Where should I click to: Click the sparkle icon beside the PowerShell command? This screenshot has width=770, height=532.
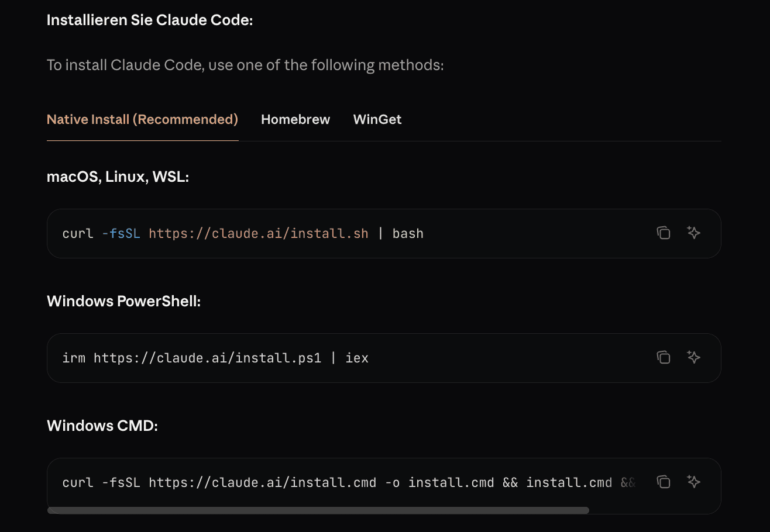694,357
